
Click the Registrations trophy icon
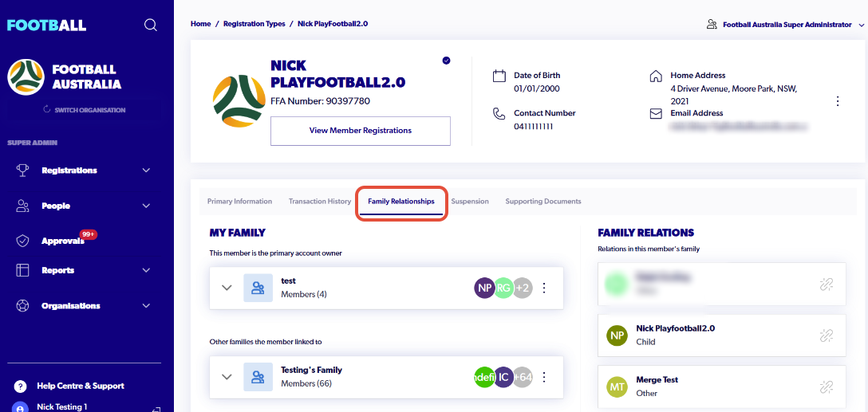click(x=22, y=171)
